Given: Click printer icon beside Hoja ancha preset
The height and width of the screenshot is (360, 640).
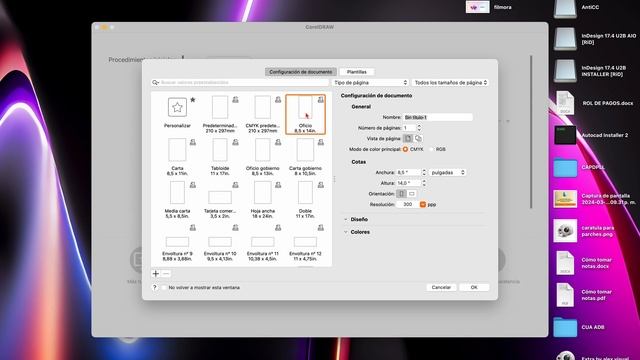Looking at the screenshot, I should (278, 185).
